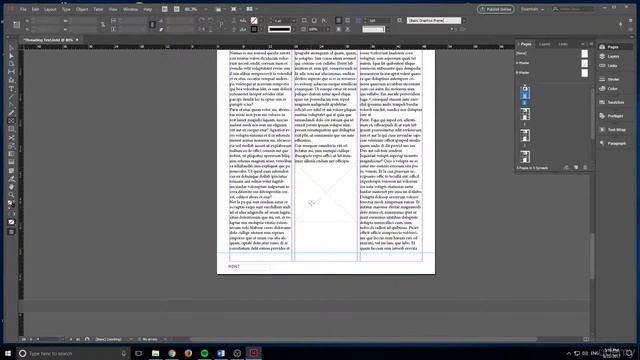The width and height of the screenshot is (640, 360).
Task: Open the Layout menu
Action: point(50,9)
